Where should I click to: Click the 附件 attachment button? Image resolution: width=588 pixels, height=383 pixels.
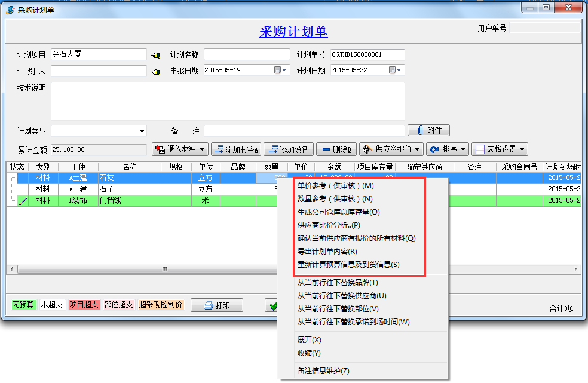point(428,130)
